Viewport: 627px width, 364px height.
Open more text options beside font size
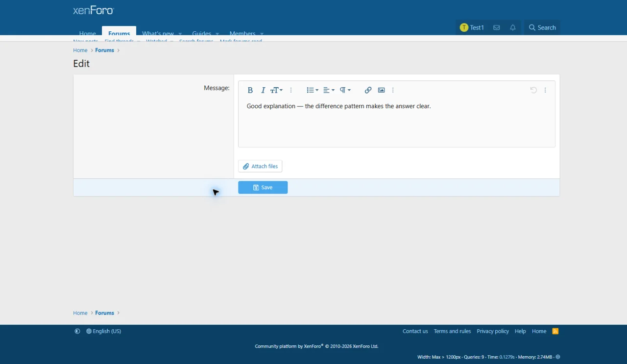pos(291,90)
